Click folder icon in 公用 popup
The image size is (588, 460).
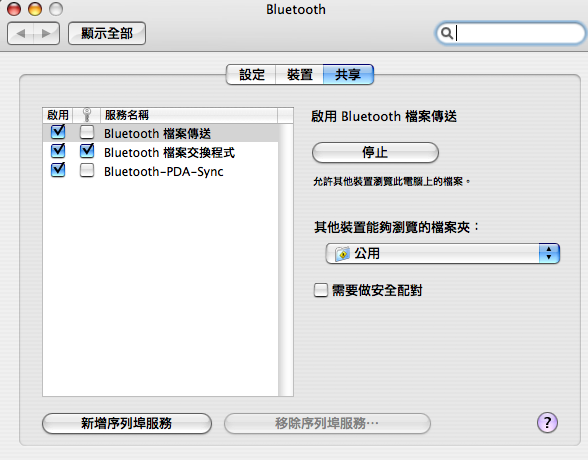(x=342, y=253)
